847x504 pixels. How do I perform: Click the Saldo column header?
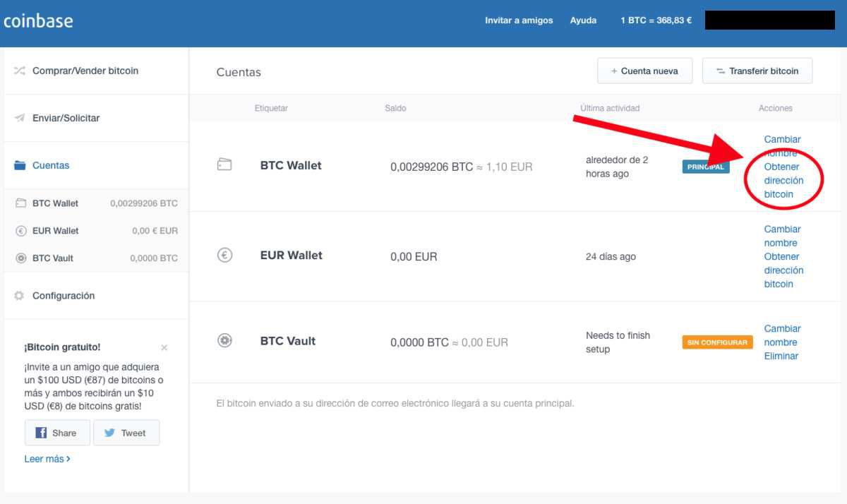pos(395,108)
